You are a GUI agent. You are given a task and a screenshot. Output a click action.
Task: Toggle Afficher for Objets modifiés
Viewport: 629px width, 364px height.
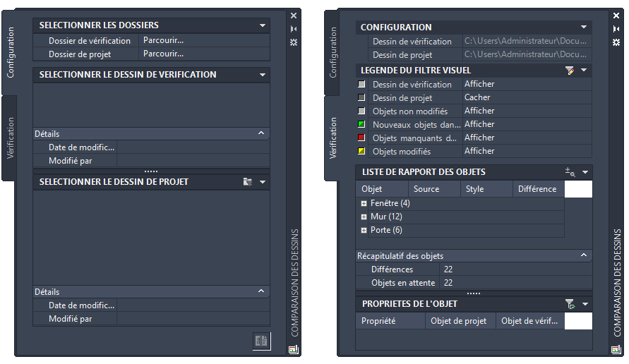(x=479, y=151)
